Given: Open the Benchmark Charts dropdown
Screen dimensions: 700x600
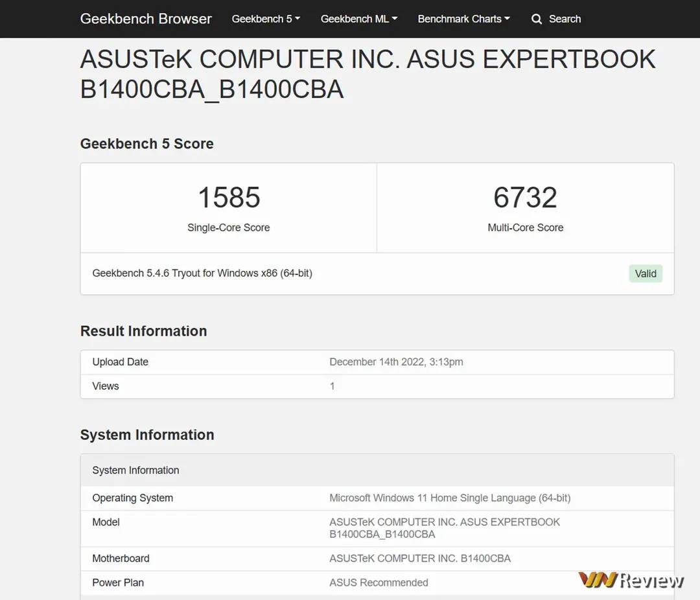Looking at the screenshot, I should tap(463, 19).
